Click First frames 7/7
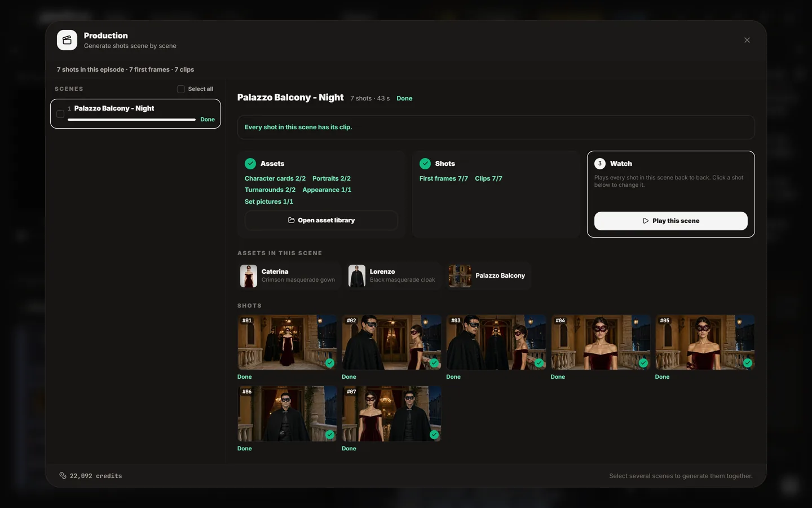Image resolution: width=812 pixels, height=508 pixels. pos(444,178)
